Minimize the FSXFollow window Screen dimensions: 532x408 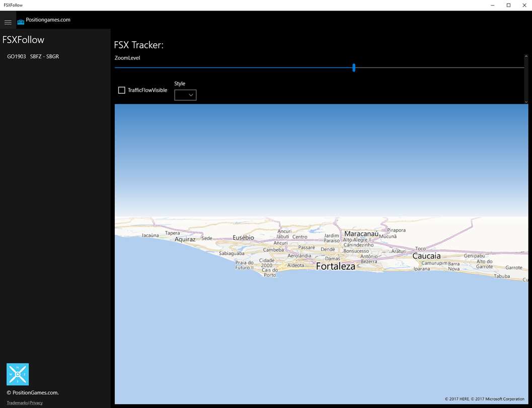[493, 5]
